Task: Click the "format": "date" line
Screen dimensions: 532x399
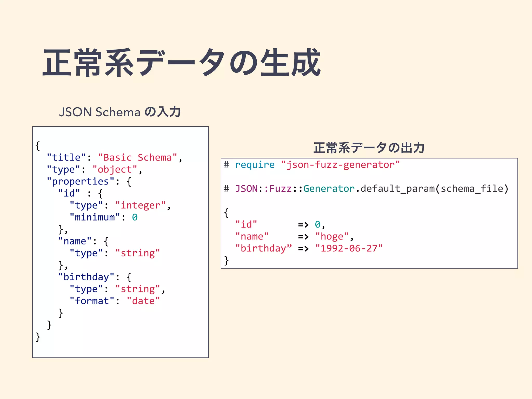Action: 115,301
